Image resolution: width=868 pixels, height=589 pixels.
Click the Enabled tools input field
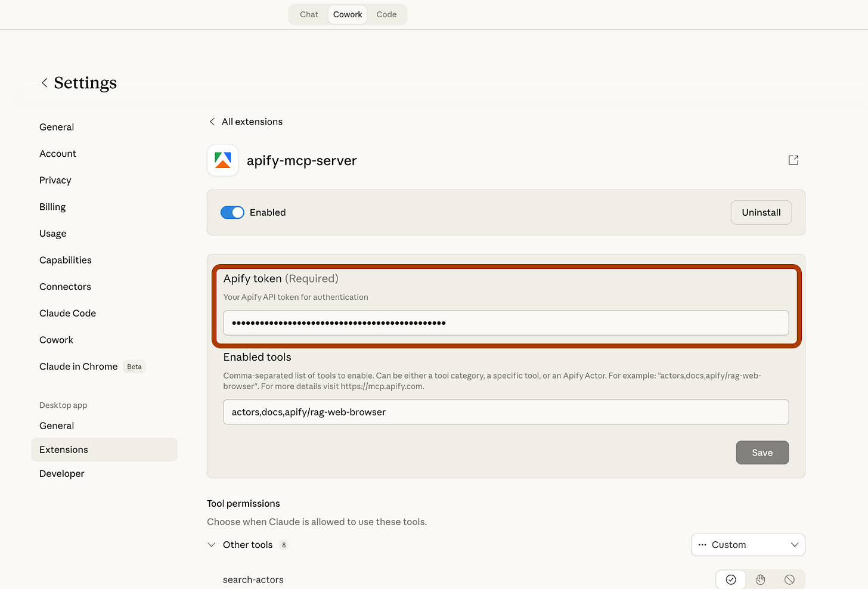point(506,412)
